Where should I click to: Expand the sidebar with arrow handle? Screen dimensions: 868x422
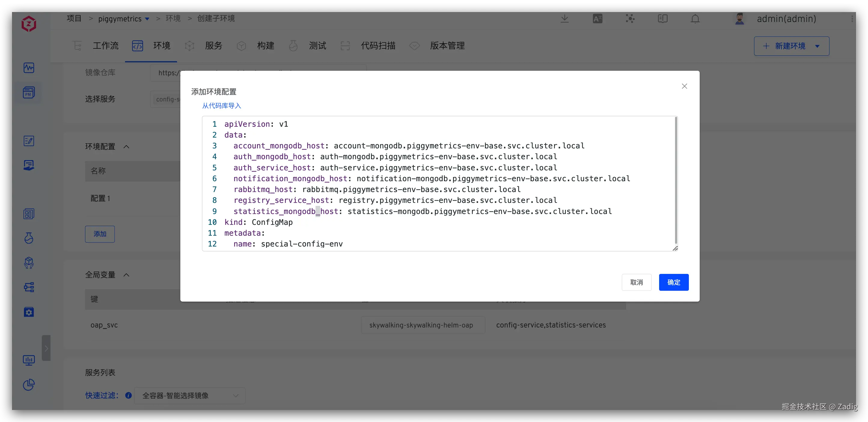pyautogui.click(x=46, y=348)
